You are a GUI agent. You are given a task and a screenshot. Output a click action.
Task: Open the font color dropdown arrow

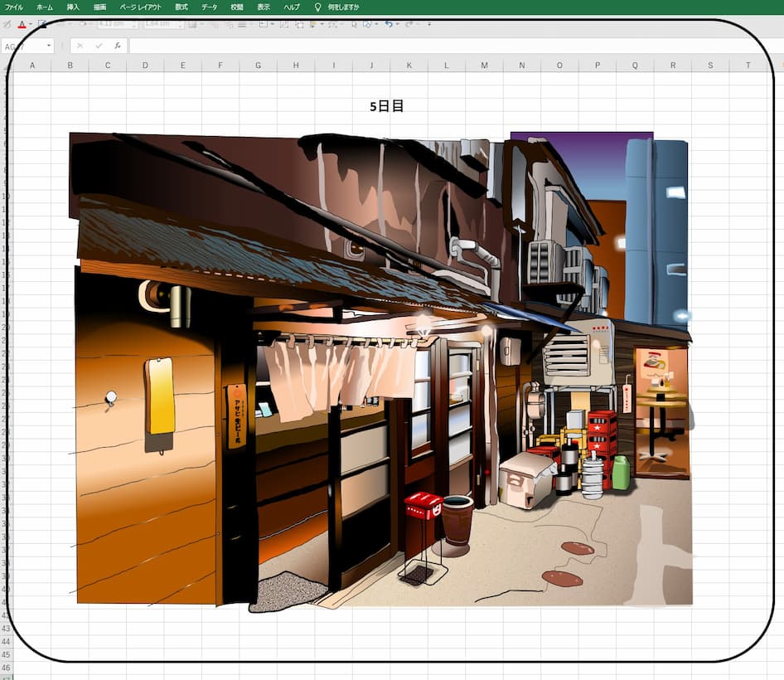30,26
